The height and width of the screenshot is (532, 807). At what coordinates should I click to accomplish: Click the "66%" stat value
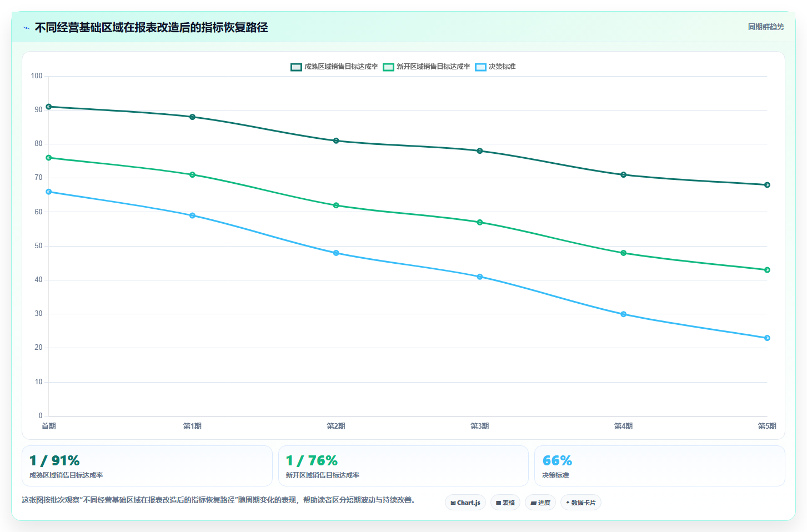(x=557, y=460)
